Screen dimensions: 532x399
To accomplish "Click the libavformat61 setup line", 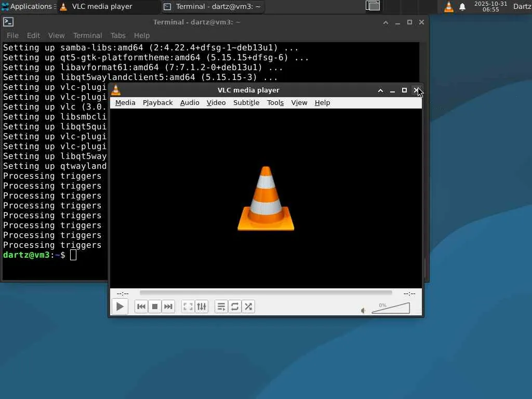I will coord(143,67).
